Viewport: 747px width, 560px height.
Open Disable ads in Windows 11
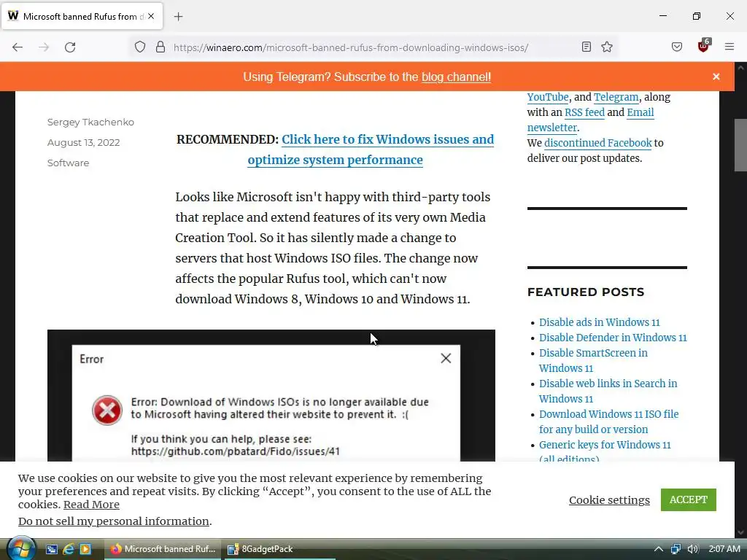(x=600, y=322)
